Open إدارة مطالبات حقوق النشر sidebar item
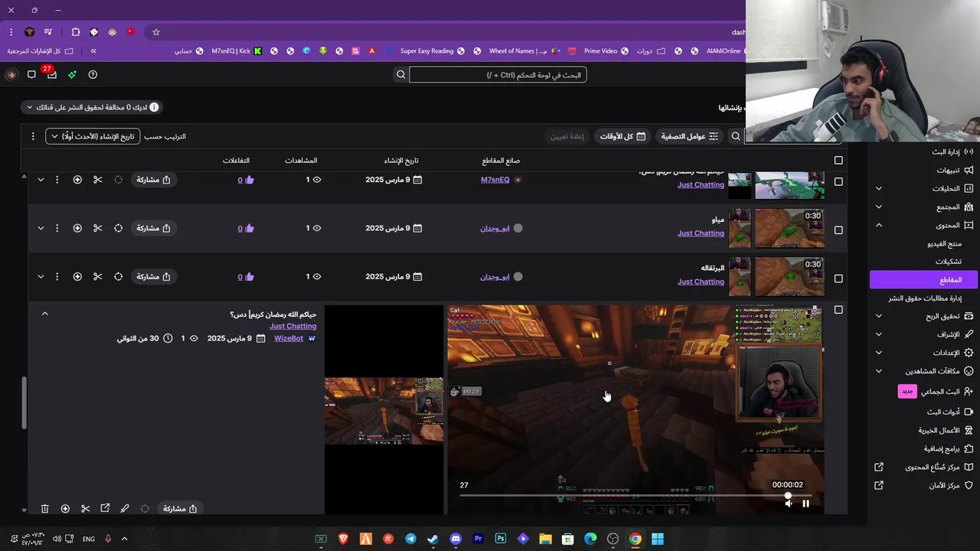This screenshot has height=551, width=980. [925, 298]
